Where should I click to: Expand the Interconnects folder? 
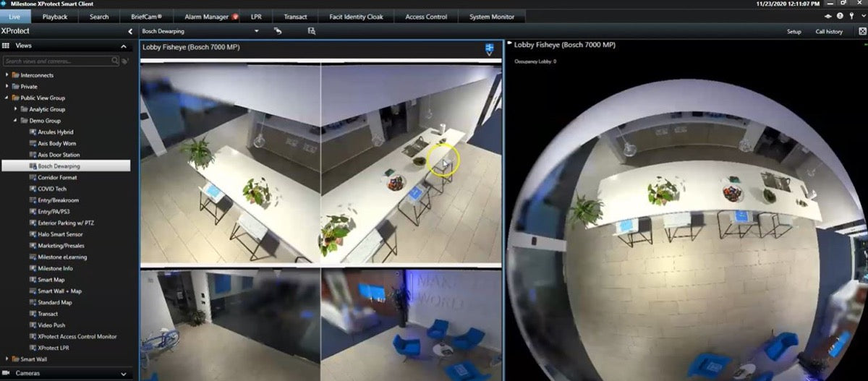(7, 75)
